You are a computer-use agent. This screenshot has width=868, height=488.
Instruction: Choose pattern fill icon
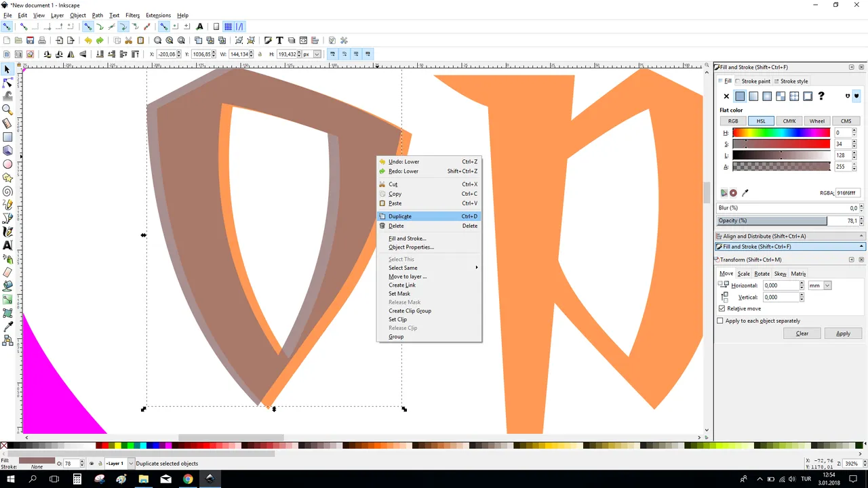[x=794, y=96]
